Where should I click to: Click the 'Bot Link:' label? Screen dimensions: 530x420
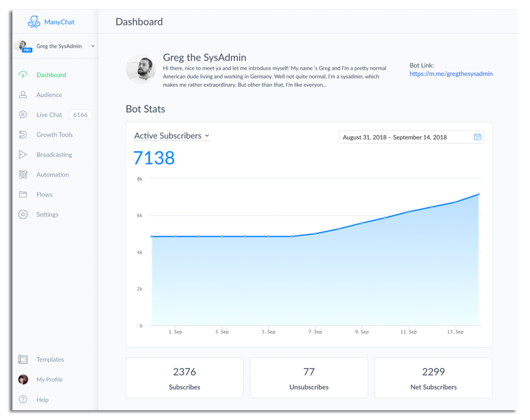point(421,65)
